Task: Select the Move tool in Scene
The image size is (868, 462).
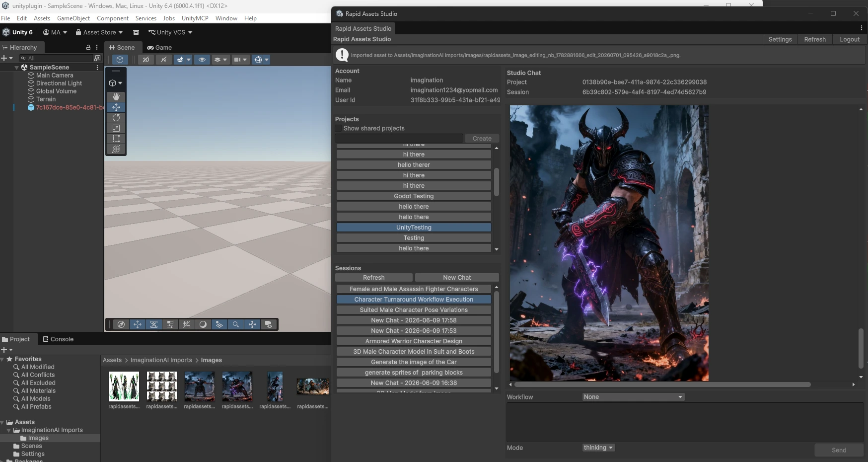Action: pyautogui.click(x=116, y=107)
